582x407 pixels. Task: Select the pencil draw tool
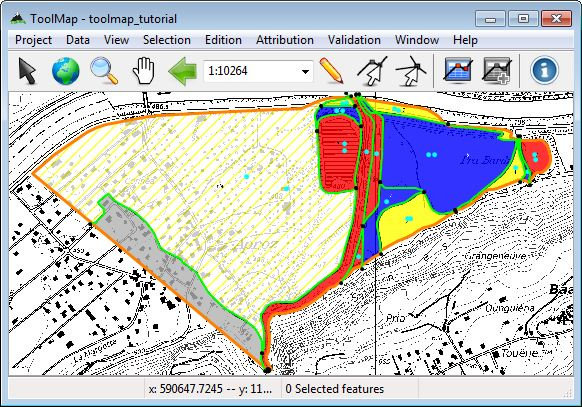(331, 70)
